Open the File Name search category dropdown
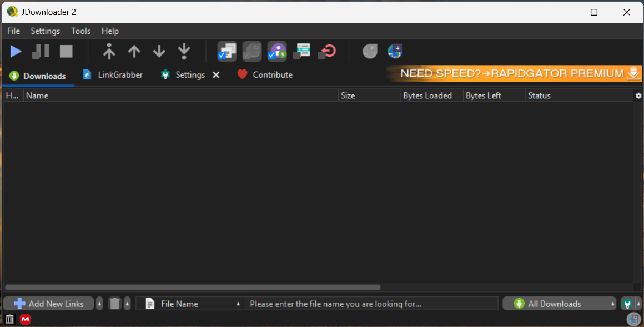Viewport: 644px width, 327px height. pos(190,304)
